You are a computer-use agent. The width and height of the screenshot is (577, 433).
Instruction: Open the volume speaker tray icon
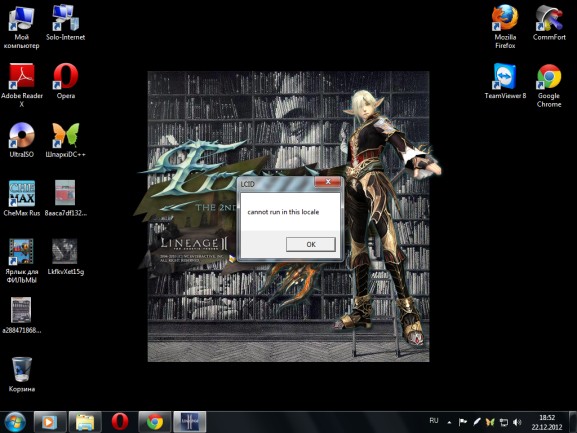tap(517, 422)
